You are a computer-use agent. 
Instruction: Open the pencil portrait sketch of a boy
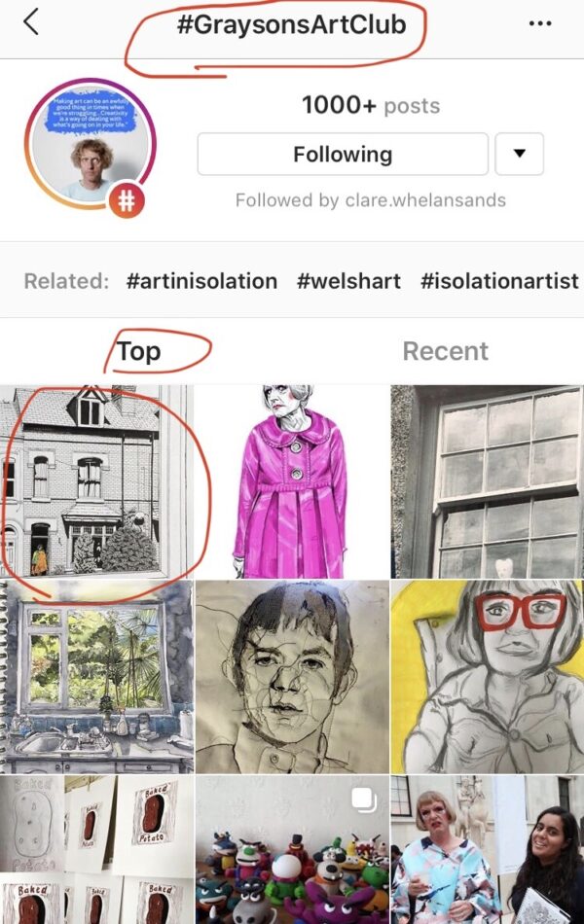coord(292,677)
